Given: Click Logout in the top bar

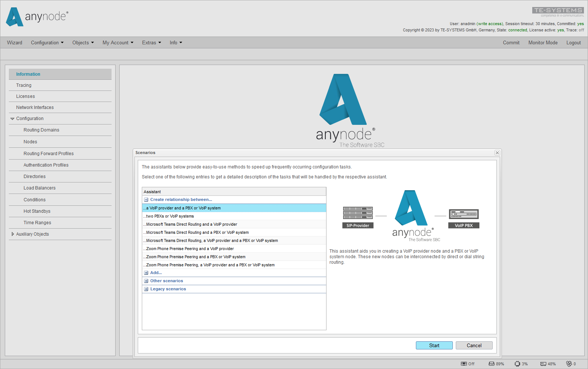Looking at the screenshot, I should click(x=574, y=43).
